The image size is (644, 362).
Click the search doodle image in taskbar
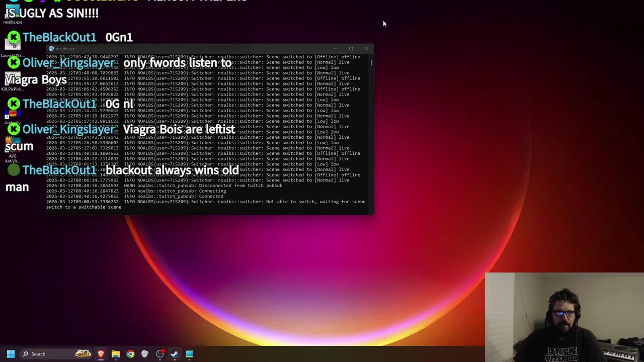[x=83, y=354]
